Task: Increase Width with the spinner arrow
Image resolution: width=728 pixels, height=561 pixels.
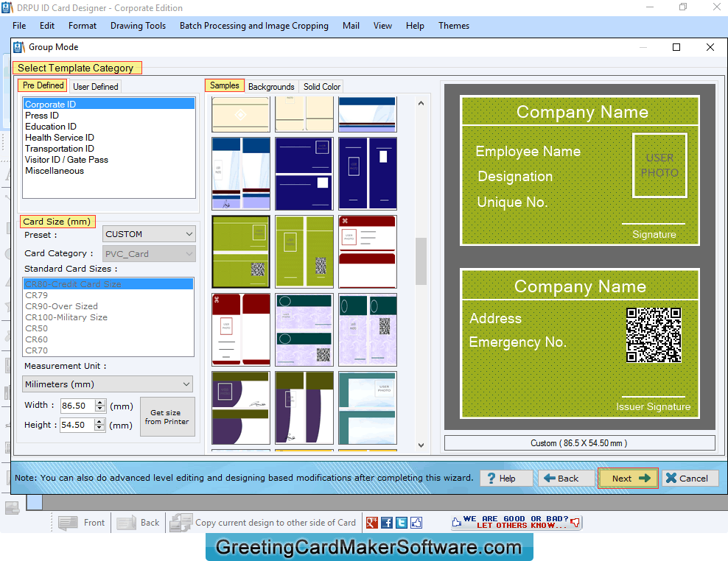Action: 99,403
